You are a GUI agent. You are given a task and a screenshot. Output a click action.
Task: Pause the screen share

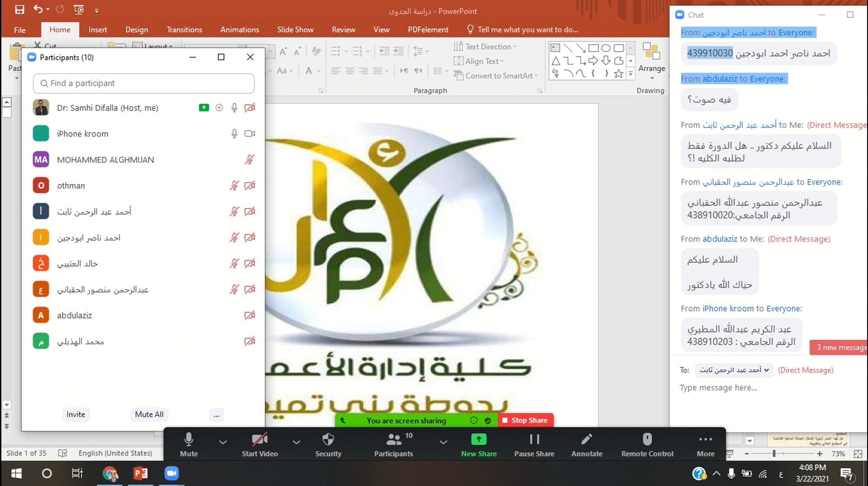(x=534, y=440)
